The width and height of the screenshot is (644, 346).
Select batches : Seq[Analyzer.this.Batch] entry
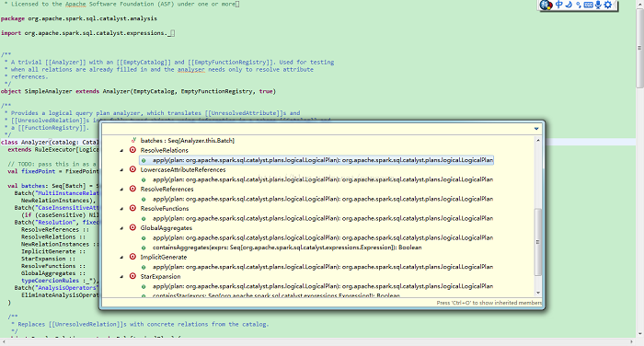(x=188, y=141)
